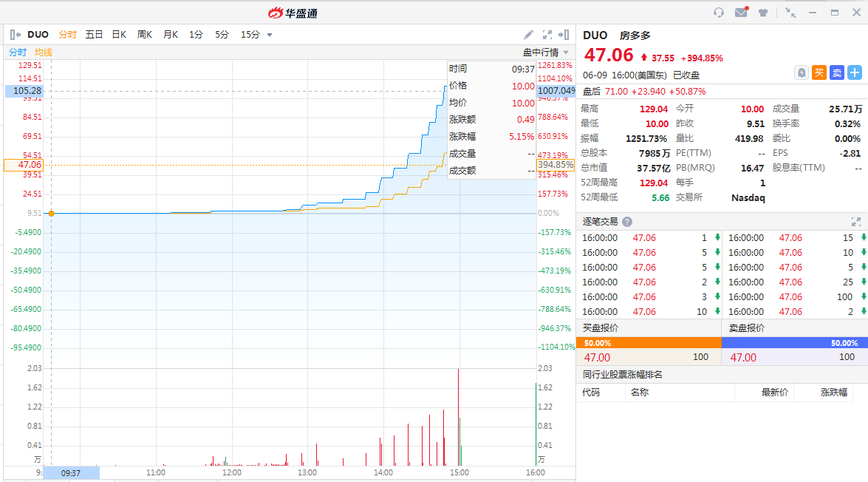Click the 总市值 37.57亿 value
Image resolution: width=868 pixels, height=482 pixels.
pyautogui.click(x=653, y=168)
